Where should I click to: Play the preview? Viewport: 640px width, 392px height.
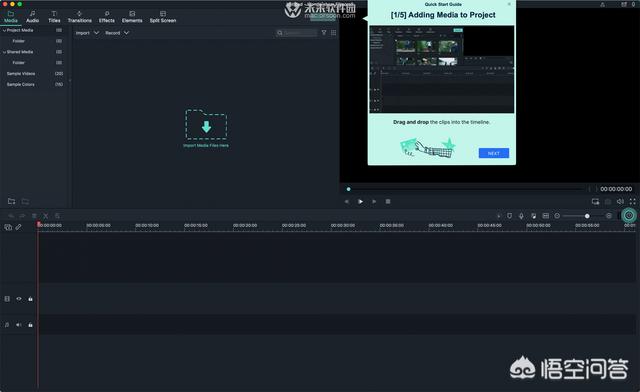click(x=360, y=201)
